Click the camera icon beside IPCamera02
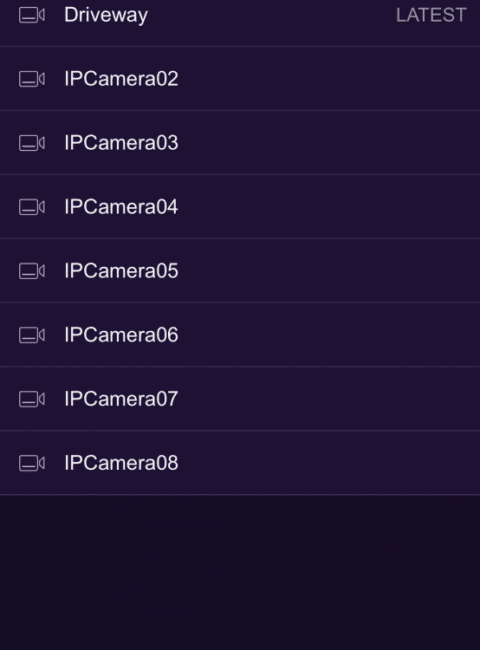 pos(32,79)
